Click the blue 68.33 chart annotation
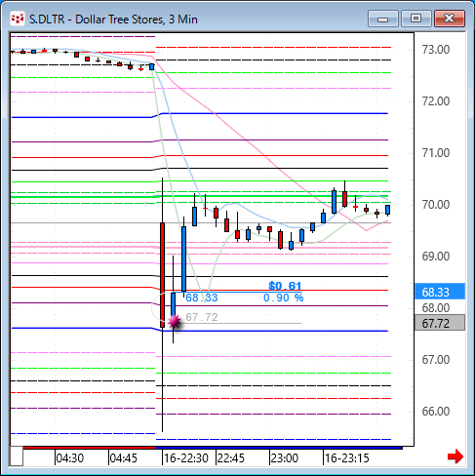 click(x=202, y=297)
